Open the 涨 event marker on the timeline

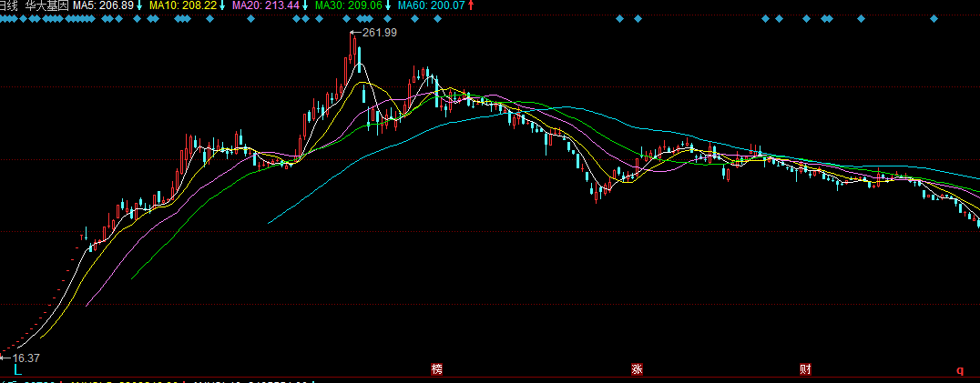[636, 369]
